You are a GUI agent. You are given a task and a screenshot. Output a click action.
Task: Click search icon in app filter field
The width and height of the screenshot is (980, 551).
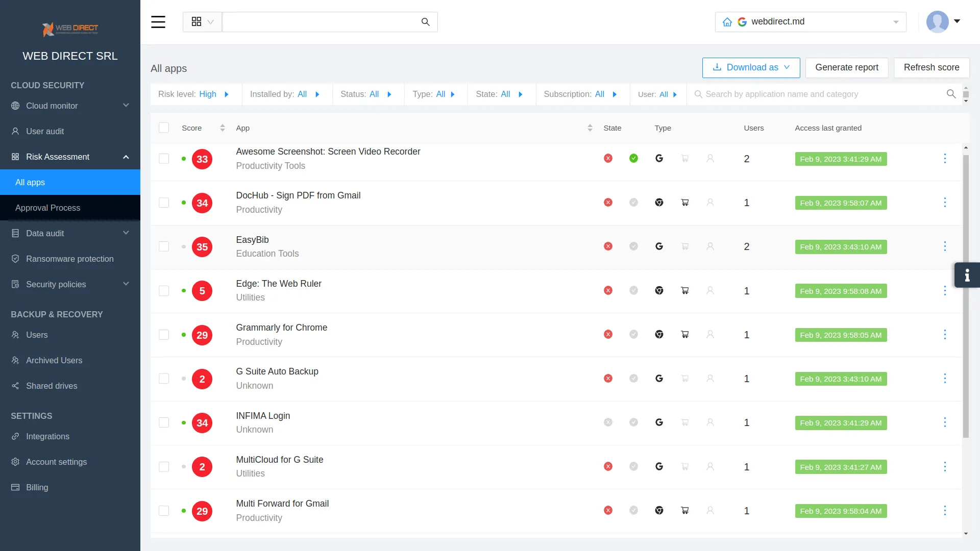point(951,94)
